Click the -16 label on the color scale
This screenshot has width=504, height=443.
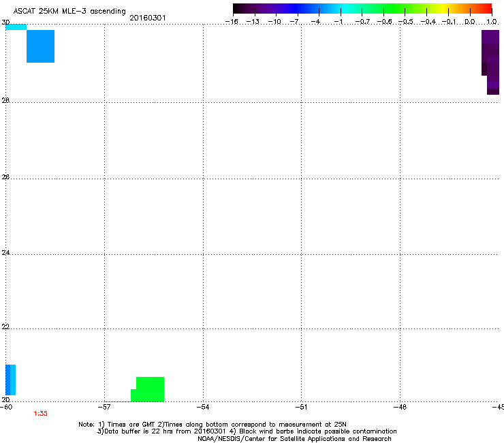tap(232, 22)
